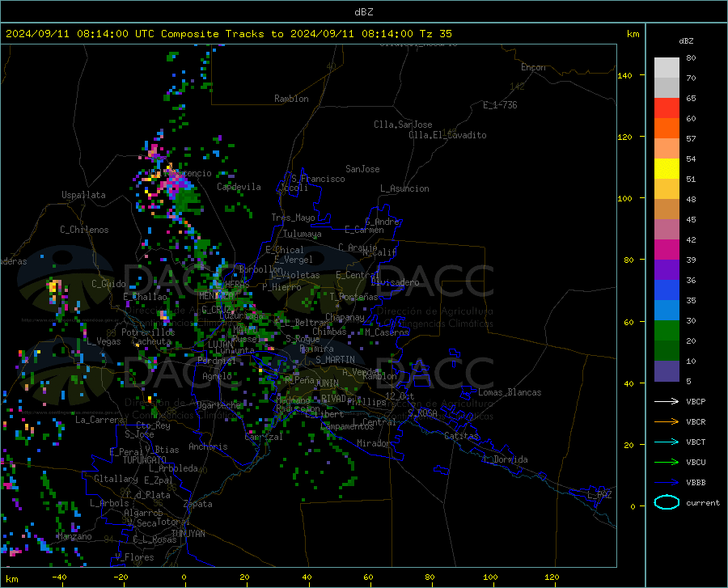
Task: Click the S_MARTIN map label
Action: [335, 360]
